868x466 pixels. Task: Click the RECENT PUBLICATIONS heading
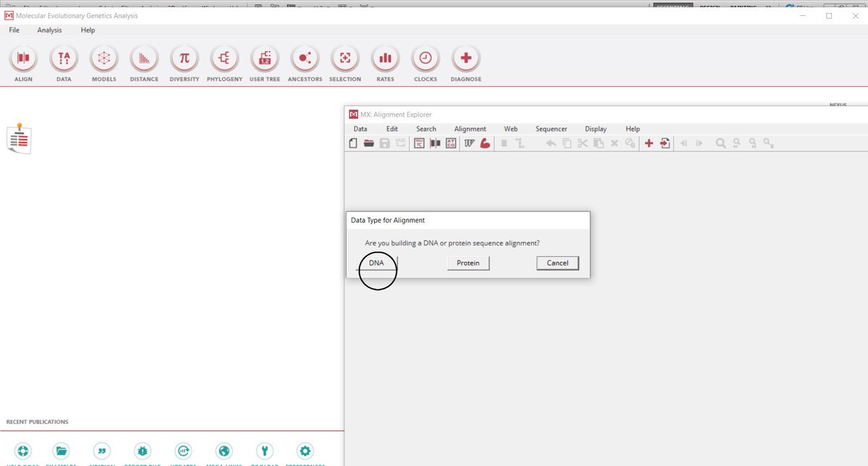38,422
